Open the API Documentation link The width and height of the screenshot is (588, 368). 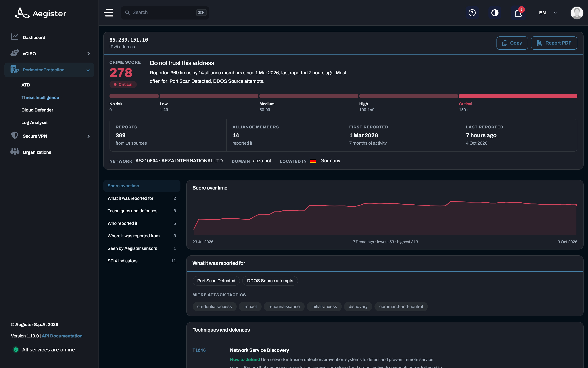pos(62,336)
